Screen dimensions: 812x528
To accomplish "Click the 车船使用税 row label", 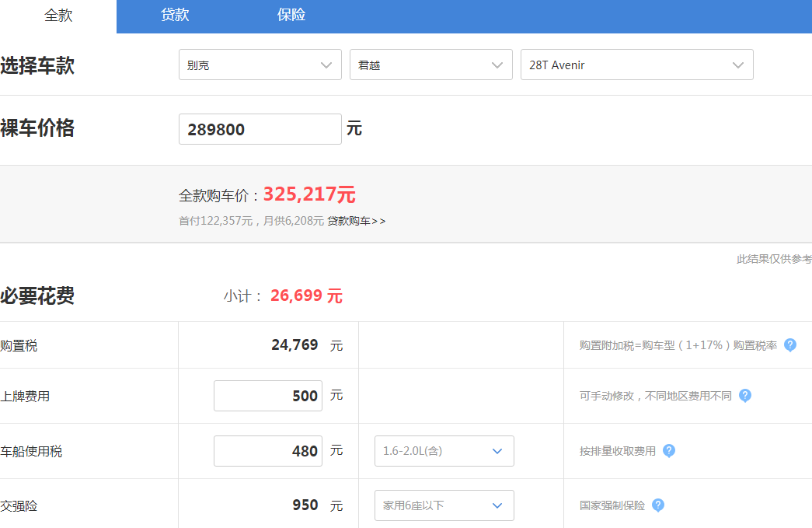I will (x=31, y=451).
